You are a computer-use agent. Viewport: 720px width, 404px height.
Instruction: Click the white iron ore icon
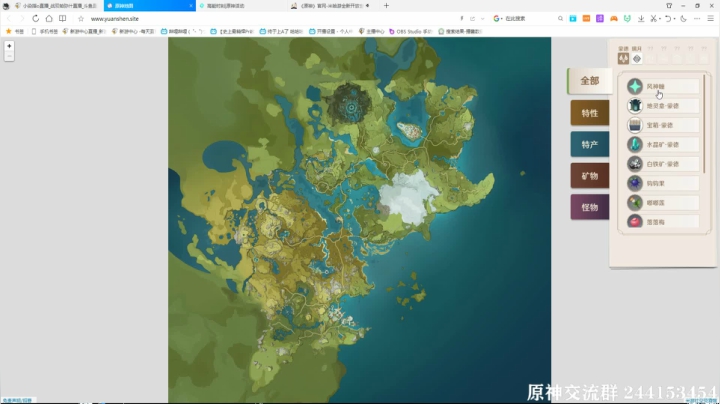tap(635, 164)
